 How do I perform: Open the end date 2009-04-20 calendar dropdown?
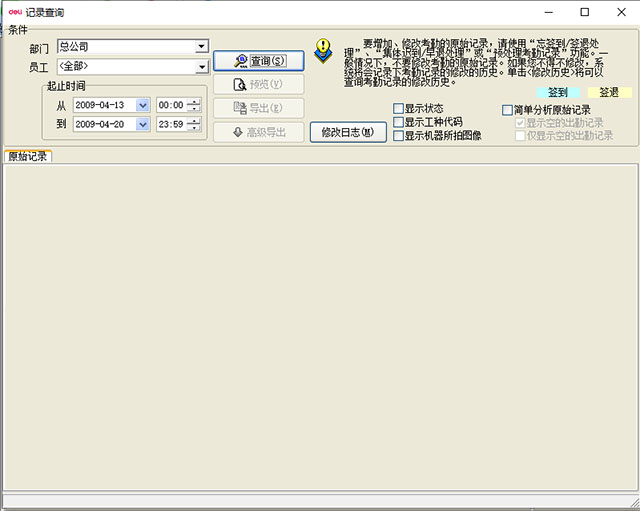(x=143, y=125)
